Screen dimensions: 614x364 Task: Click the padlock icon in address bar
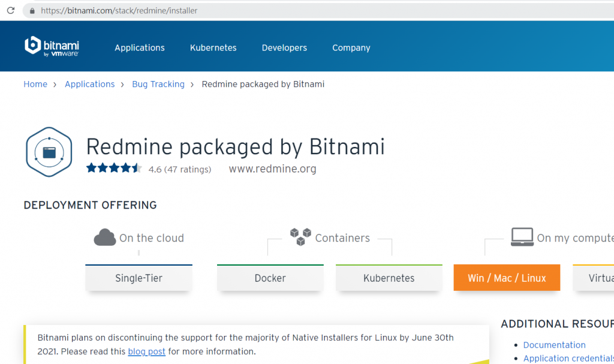tap(32, 11)
